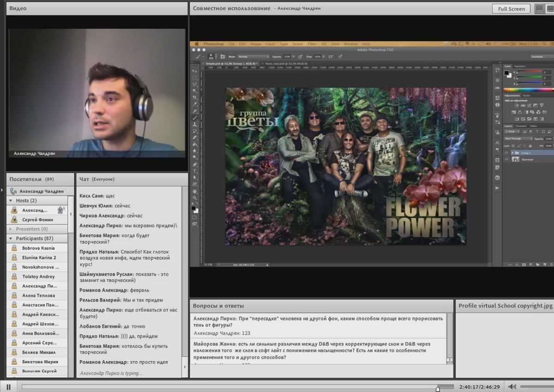Select the Zoom tool in toolbox
The width and height of the screenshot is (554, 392).
point(195,197)
